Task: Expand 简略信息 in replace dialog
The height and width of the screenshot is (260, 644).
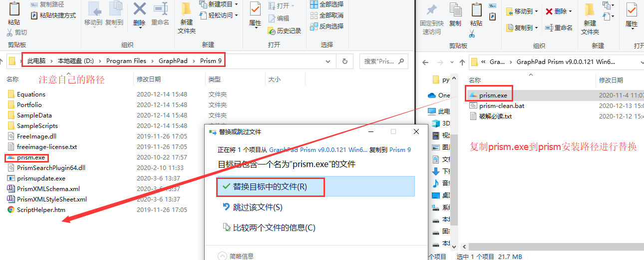Action: point(235,256)
